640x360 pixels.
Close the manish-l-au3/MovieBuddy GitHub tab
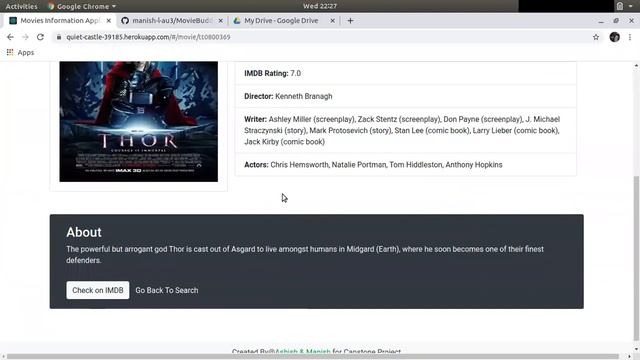point(220,20)
